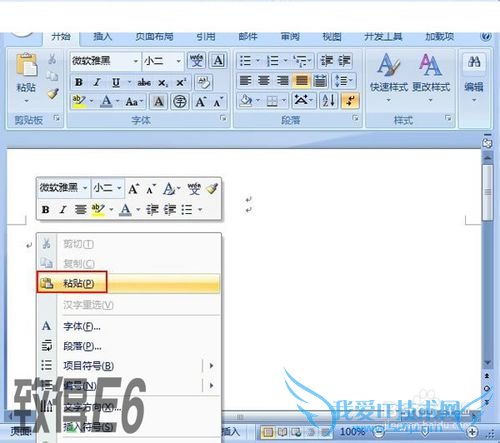Apply strikethrough with the abc button
Screen dimensions: 500x443
(x=144, y=82)
